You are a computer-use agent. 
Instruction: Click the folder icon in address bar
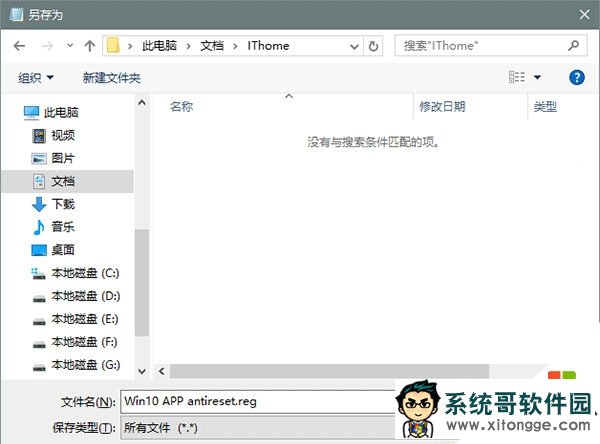[113, 46]
